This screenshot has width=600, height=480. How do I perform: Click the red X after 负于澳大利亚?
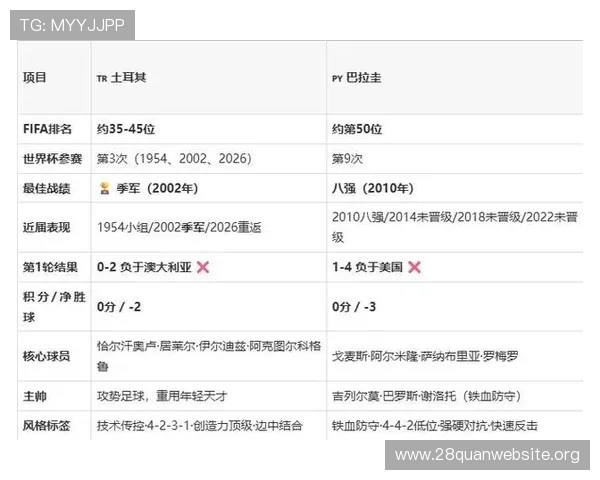tap(203, 267)
